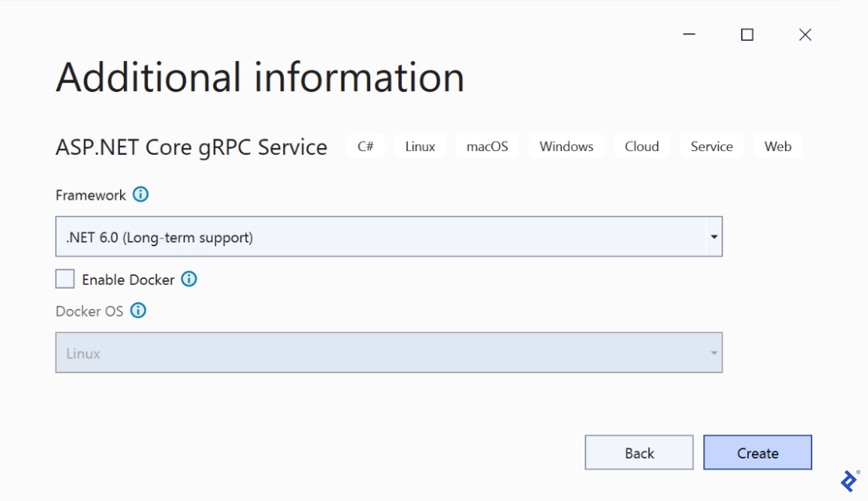This screenshot has width=868, height=501.
Task: Enable the Docker checkbox
Action: 64,278
